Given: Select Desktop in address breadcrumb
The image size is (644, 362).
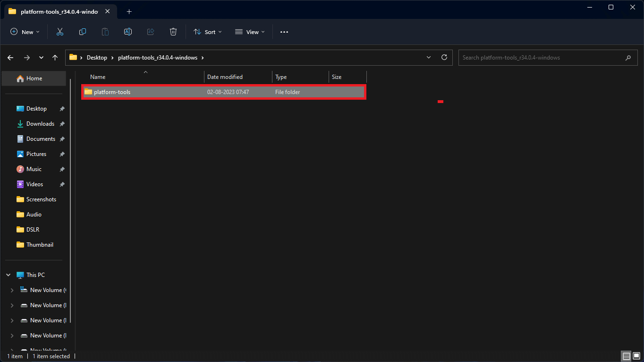Looking at the screenshot, I should (x=97, y=58).
